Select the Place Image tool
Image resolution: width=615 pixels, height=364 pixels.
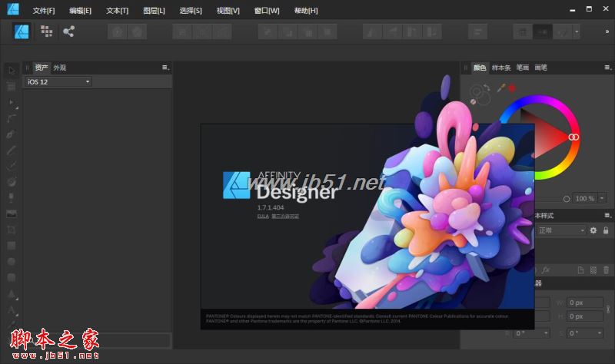(12, 213)
